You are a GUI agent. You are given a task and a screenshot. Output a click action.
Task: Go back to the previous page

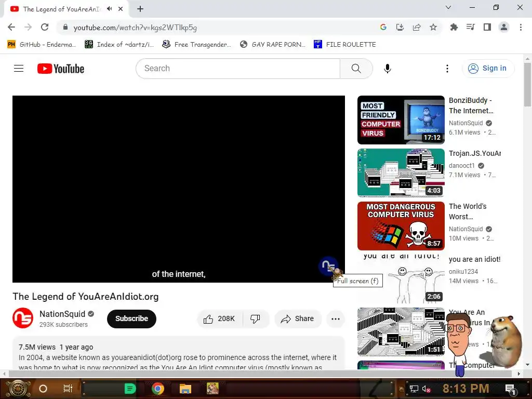coord(11,27)
